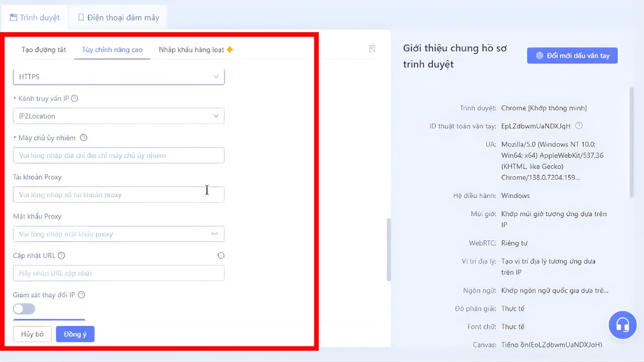
Task: Click the Máy chủ ủy nhiệm input field
Action: [118, 155]
